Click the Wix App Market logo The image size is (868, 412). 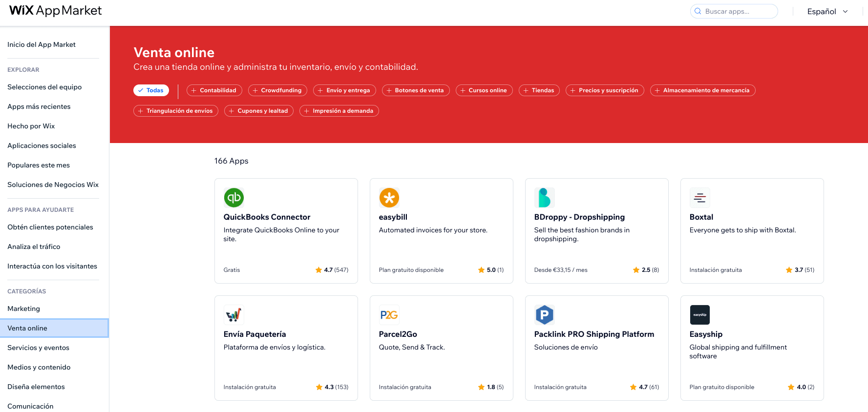[55, 11]
